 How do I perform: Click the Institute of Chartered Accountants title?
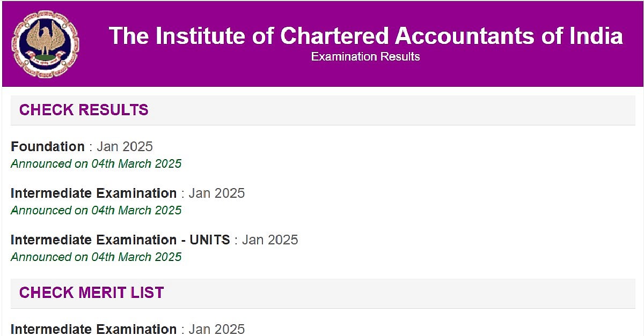(365, 36)
